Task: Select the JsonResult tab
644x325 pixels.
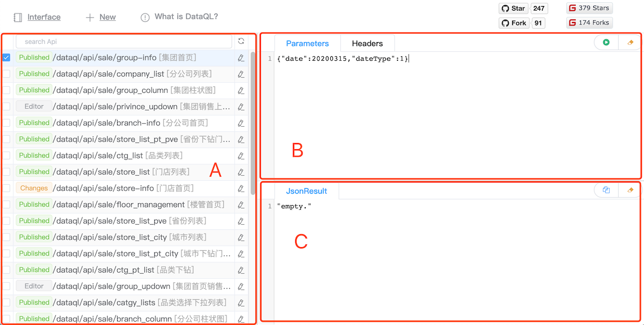Action: (x=306, y=190)
